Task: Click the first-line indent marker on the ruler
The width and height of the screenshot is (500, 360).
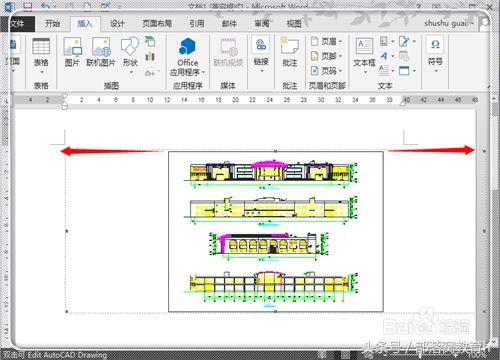Action: 65,97
